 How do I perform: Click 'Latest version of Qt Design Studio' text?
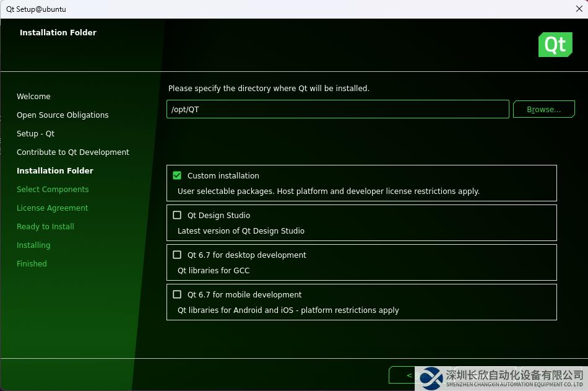241,231
